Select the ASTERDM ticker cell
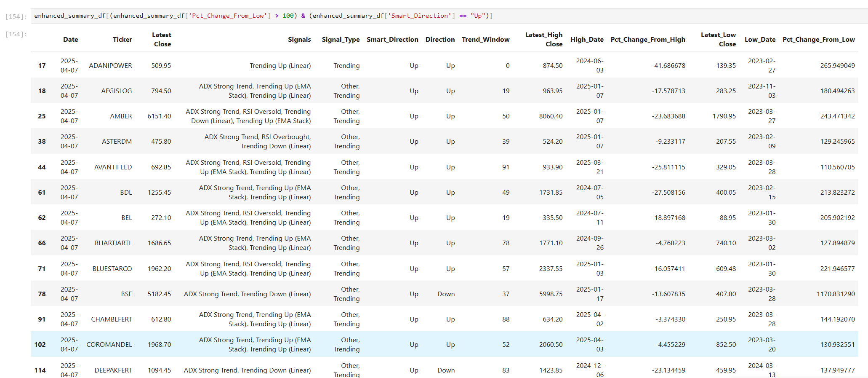Image resolution: width=868 pixels, height=378 pixels. 117,142
